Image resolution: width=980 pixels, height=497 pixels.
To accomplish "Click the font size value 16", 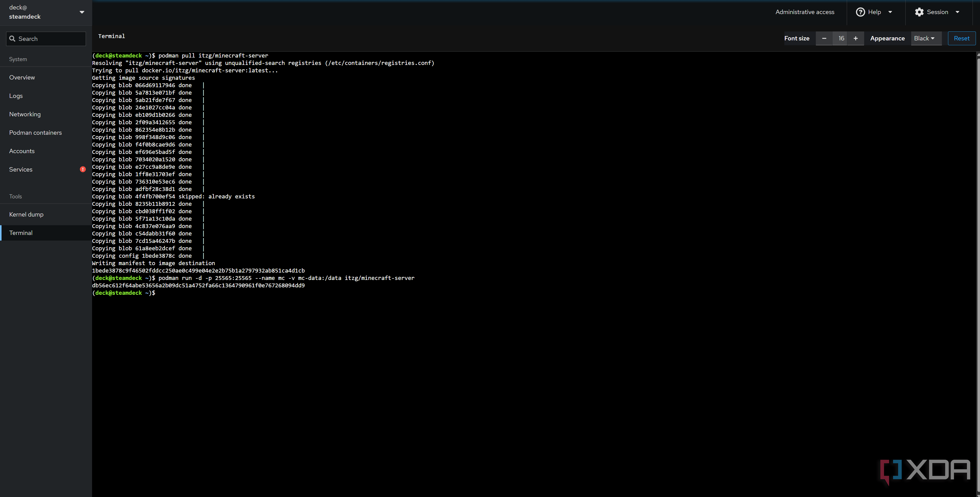I will [840, 38].
